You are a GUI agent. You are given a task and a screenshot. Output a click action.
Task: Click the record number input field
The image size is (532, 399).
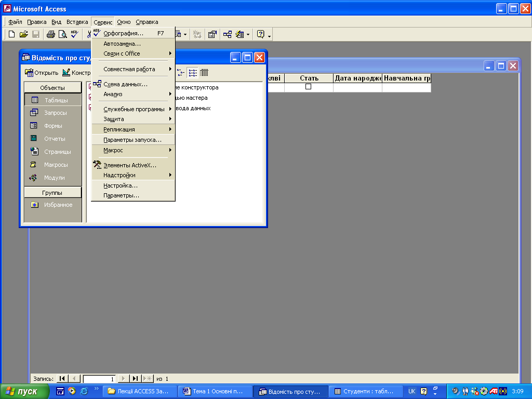pos(99,379)
